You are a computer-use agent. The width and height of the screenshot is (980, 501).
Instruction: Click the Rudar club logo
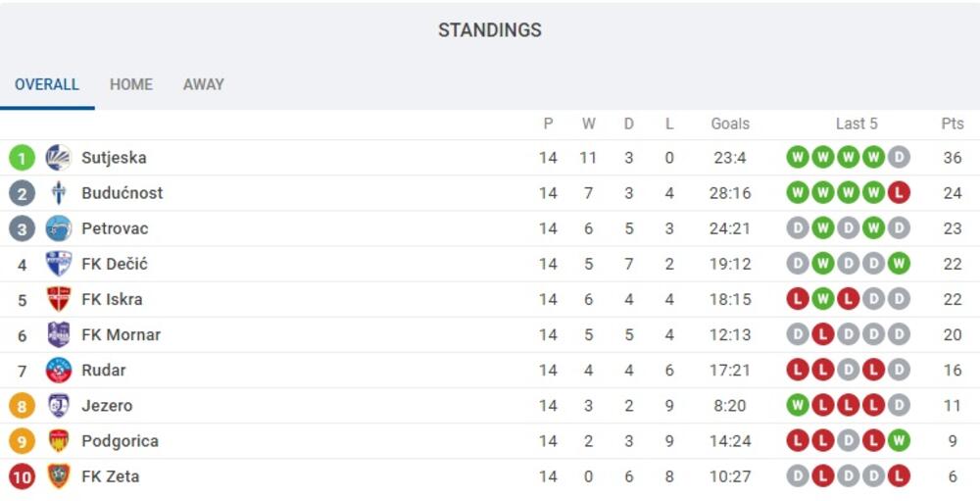click(59, 370)
